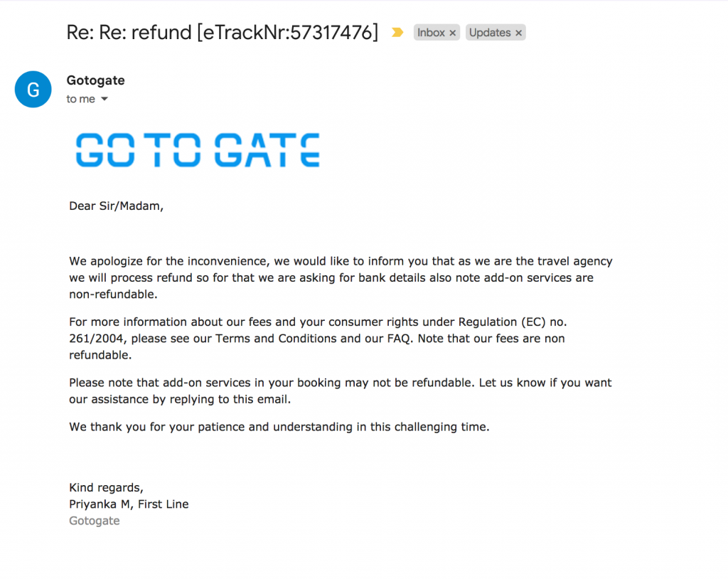The height and width of the screenshot is (579, 728).
Task: Click the "Dear Sir/Madam" greeting
Action: click(116, 206)
